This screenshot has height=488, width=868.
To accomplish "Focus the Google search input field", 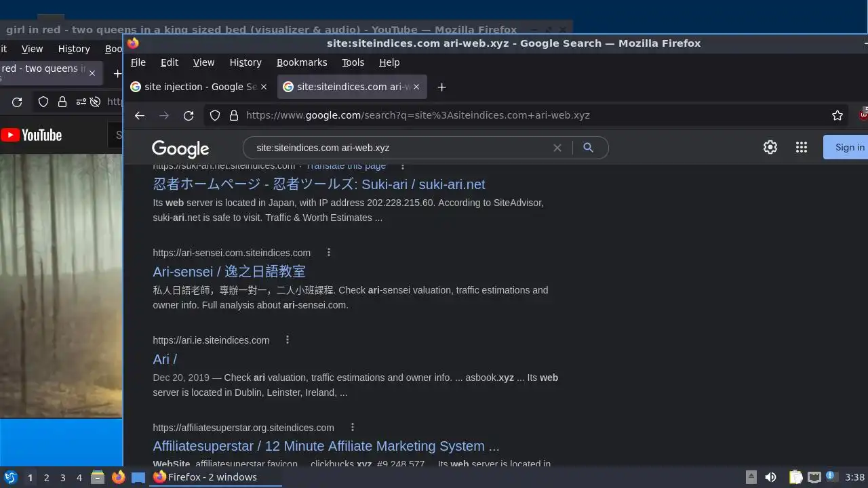I will click(x=400, y=148).
